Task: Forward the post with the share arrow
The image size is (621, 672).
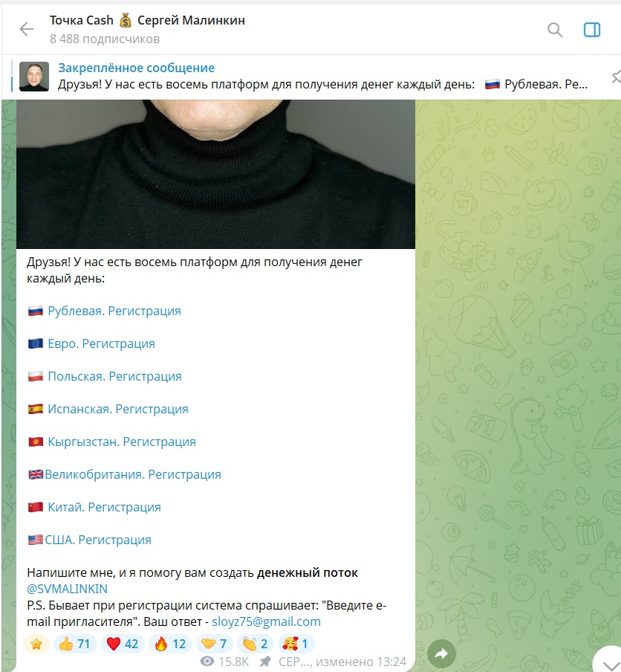Action: pyautogui.click(x=441, y=653)
